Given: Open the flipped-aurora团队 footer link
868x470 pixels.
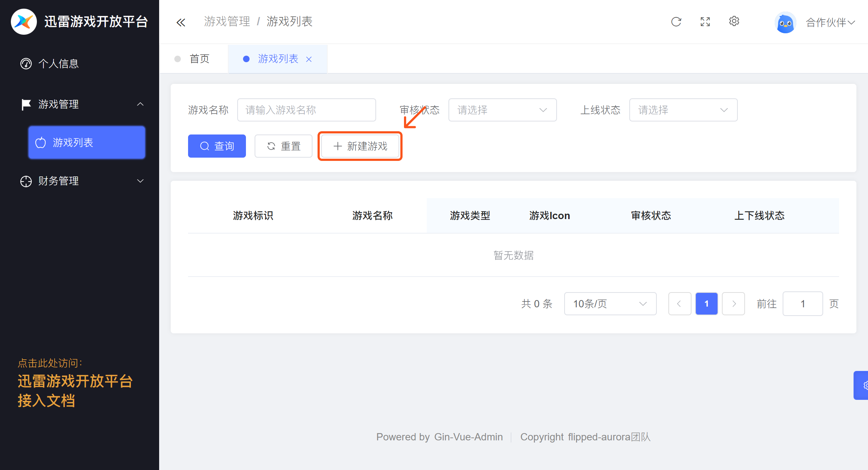Looking at the screenshot, I should pos(609,437).
